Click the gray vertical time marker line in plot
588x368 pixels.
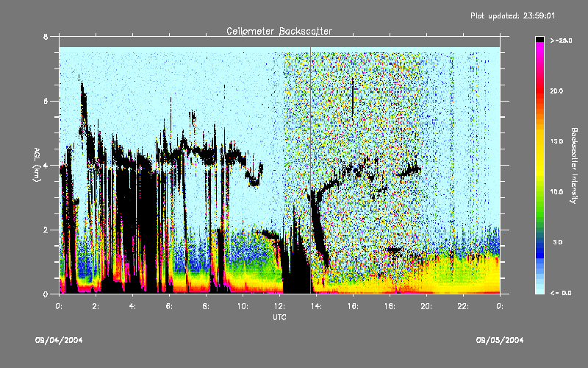pos(310,171)
